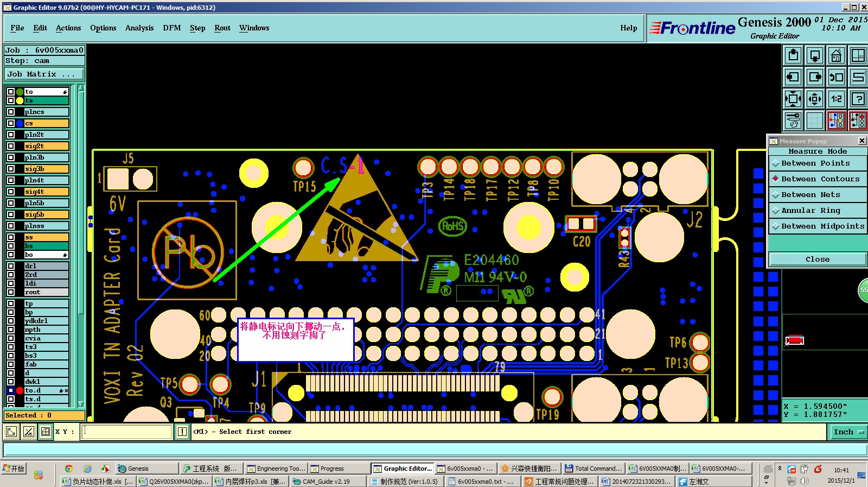
Task: Click the pan up view icon
Action: click(793, 55)
